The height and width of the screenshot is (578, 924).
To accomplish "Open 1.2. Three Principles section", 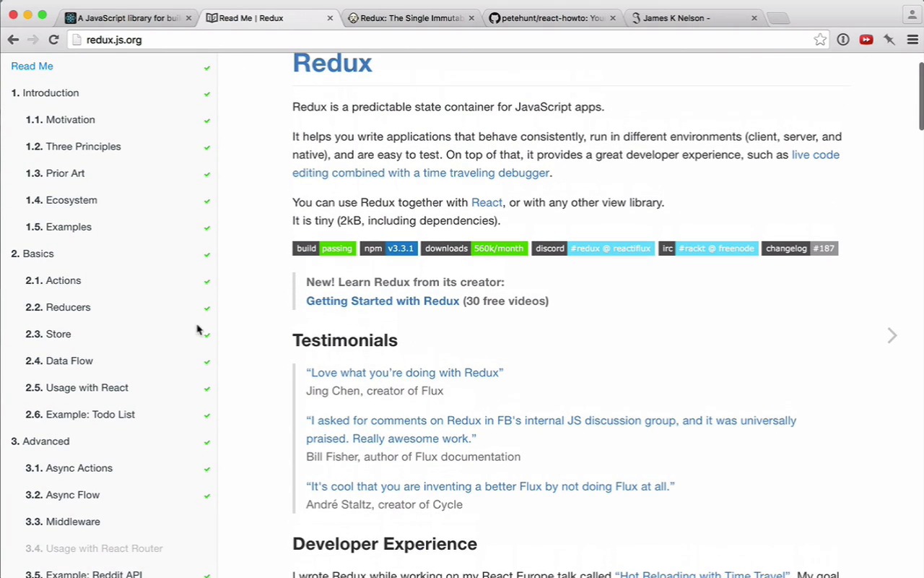I will 73,146.
